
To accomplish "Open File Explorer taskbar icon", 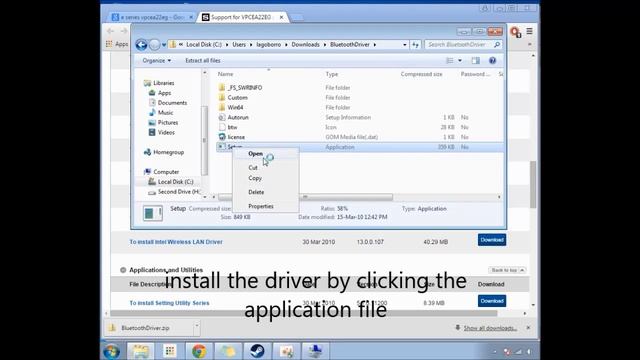I will (x=141, y=351).
